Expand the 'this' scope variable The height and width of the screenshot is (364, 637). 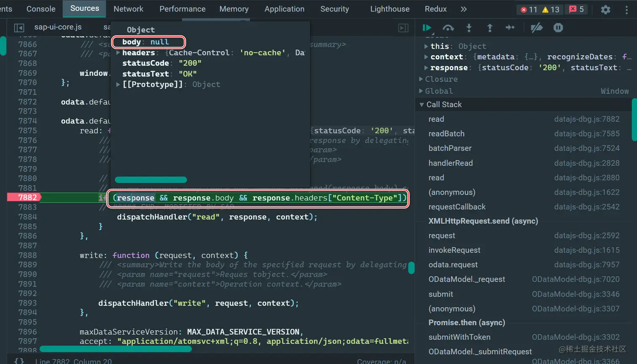point(426,46)
